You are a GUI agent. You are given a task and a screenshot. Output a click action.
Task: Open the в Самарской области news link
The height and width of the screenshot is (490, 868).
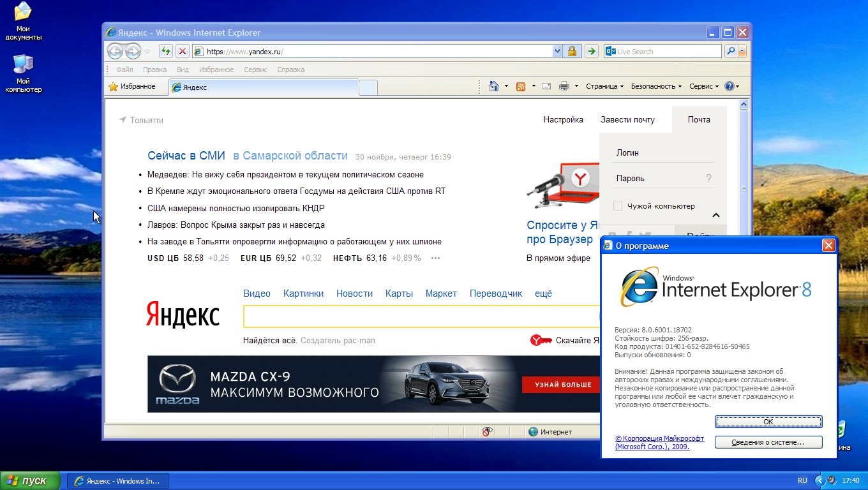click(290, 156)
